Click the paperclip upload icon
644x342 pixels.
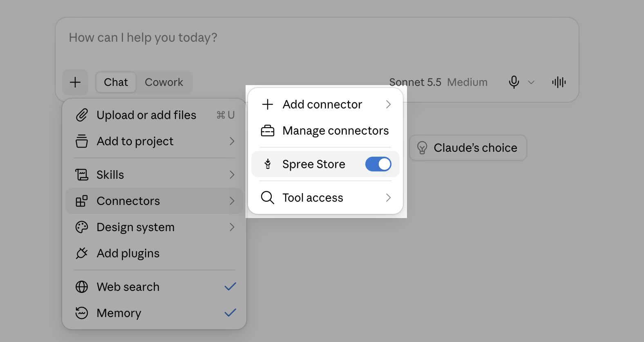point(82,115)
